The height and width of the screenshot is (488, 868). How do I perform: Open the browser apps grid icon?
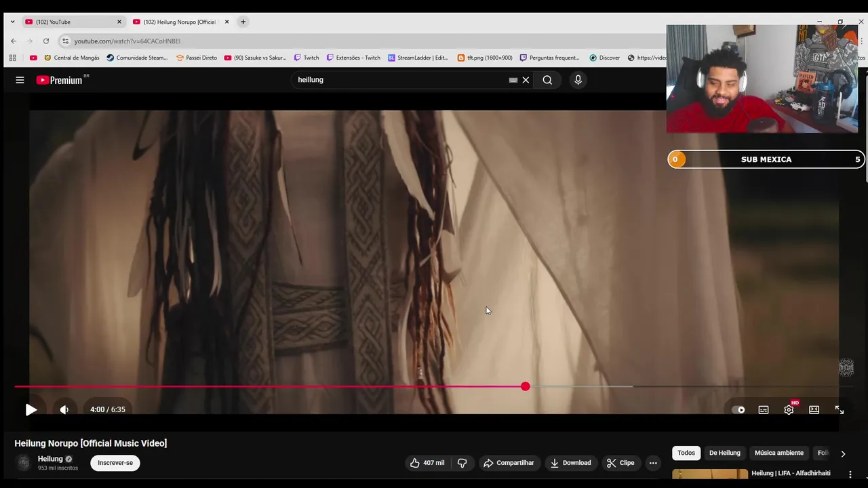(12, 58)
